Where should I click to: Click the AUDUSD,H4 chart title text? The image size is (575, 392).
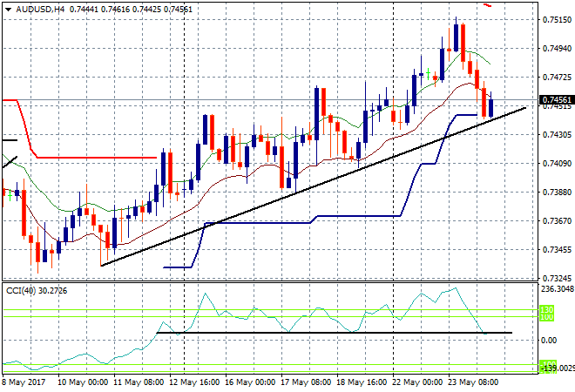[40, 10]
